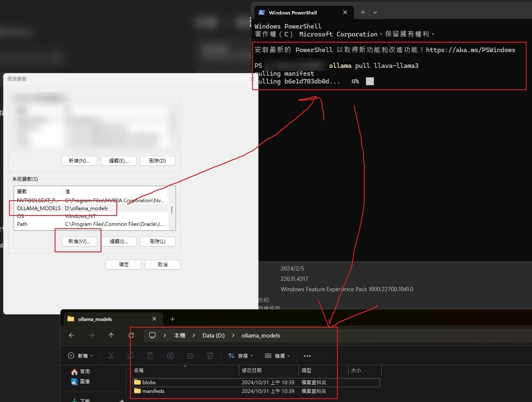Click 刪除(D) button for user variables
Screen dimensions: 532x402
tap(157, 160)
